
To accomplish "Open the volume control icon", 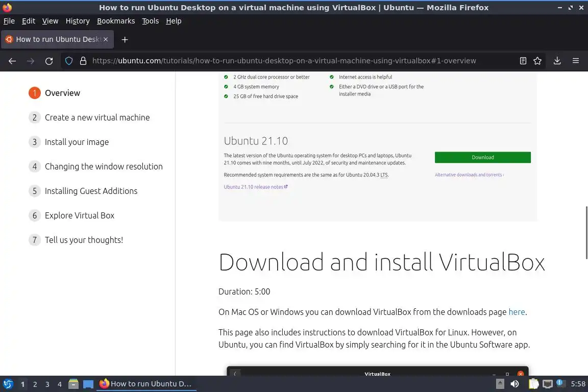I will pyautogui.click(x=515, y=384).
